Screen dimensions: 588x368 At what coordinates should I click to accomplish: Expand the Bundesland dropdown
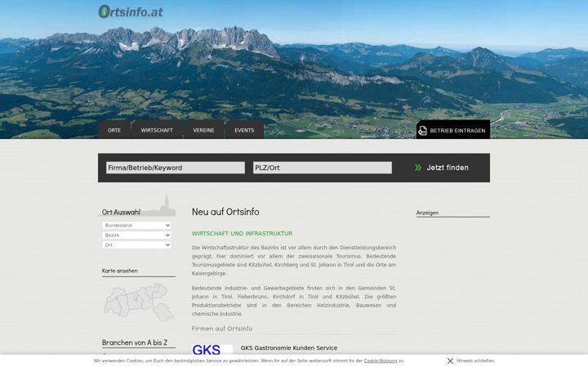(x=136, y=226)
